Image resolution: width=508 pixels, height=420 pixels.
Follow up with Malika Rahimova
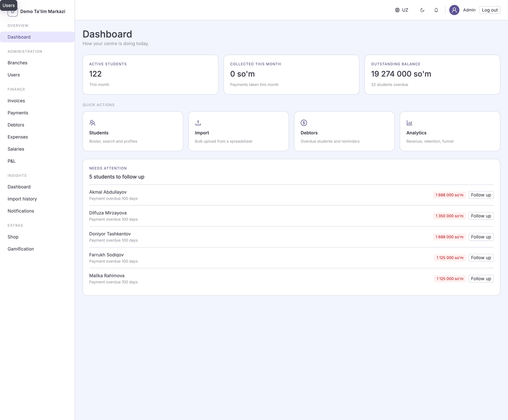click(x=481, y=279)
